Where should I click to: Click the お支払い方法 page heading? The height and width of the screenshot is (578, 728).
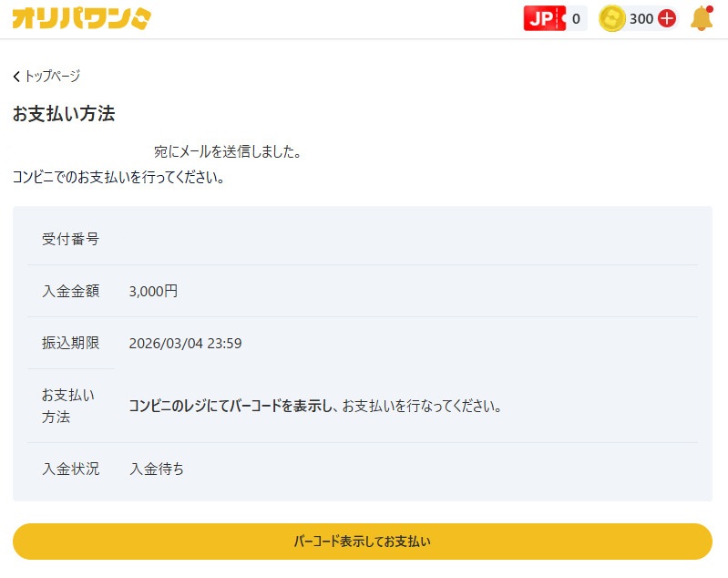point(64,114)
